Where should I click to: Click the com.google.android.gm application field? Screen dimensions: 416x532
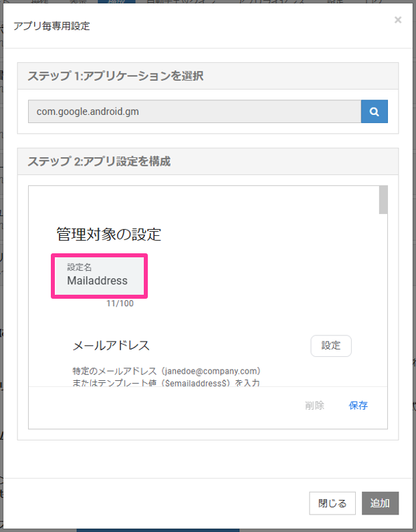click(194, 112)
